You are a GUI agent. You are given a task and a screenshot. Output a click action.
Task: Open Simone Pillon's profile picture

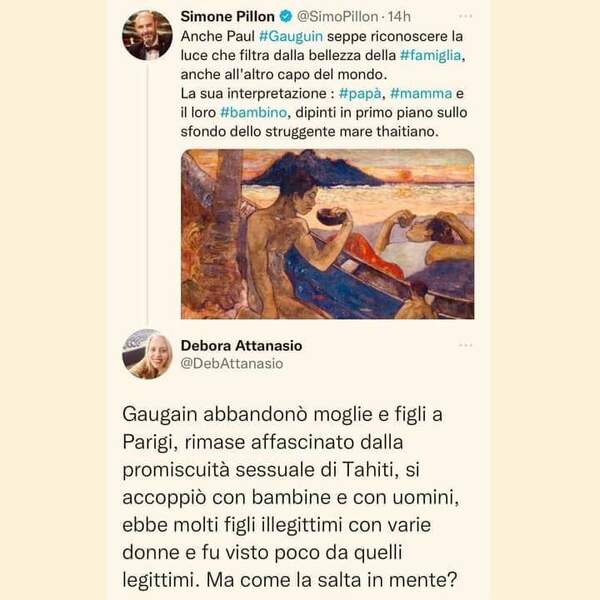pyautogui.click(x=147, y=35)
